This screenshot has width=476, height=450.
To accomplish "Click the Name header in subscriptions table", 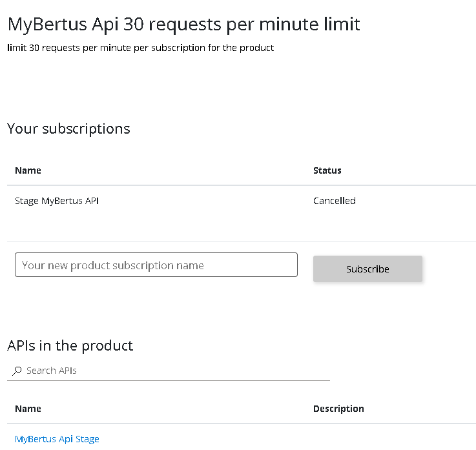I will pyautogui.click(x=28, y=170).
